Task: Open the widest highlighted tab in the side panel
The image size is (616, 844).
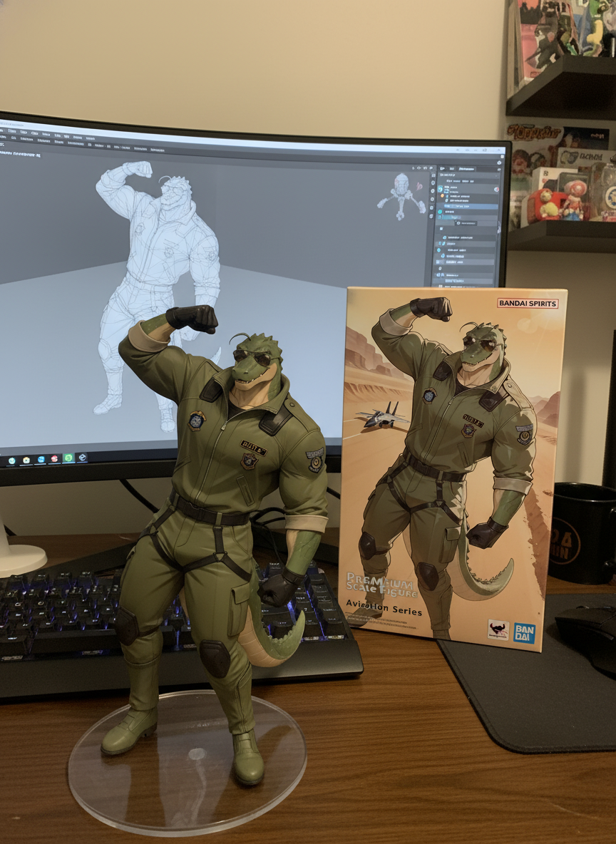Action: [466, 168]
